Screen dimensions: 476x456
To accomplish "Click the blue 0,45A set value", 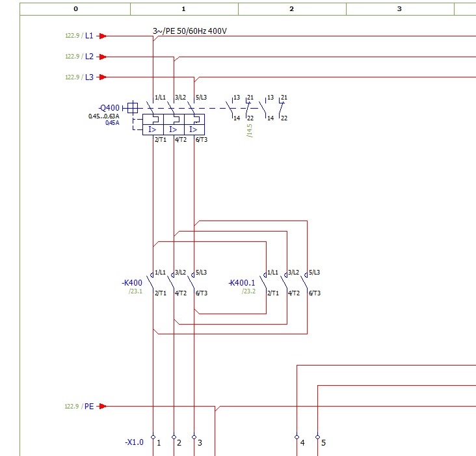I will (x=112, y=123).
